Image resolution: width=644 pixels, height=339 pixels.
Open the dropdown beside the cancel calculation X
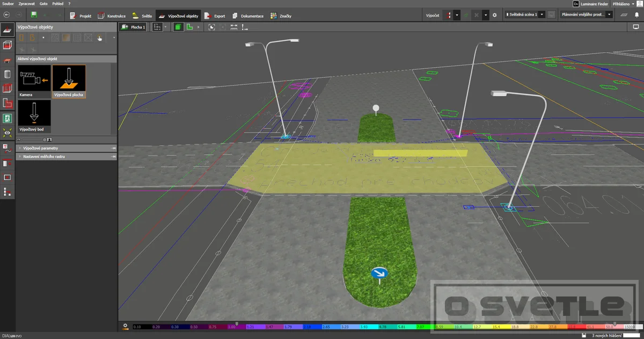pyautogui.click(x=485, y=15)
